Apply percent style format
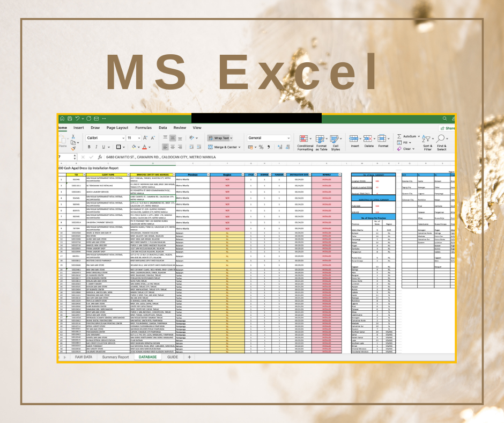The height and width of the screenshot is (423, 504). 261,147
